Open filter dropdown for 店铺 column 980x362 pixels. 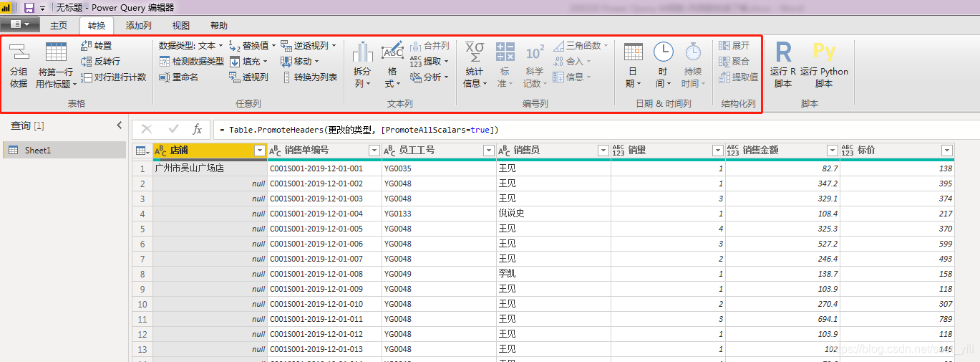[x=260, y=151]
